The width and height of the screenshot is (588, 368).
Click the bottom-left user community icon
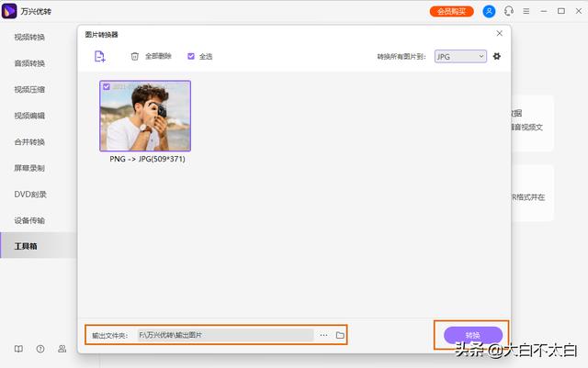(x=62, y=349)
